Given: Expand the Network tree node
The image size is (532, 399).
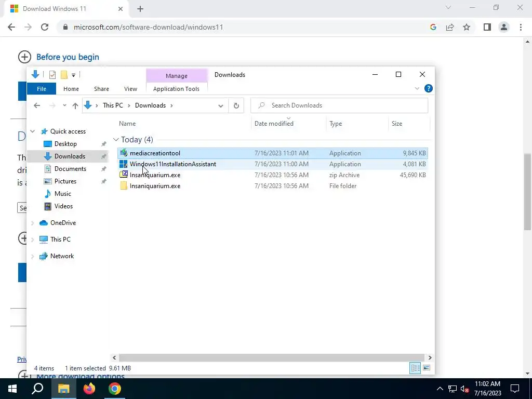Looking at the screenshot, I should click(33, 256).
